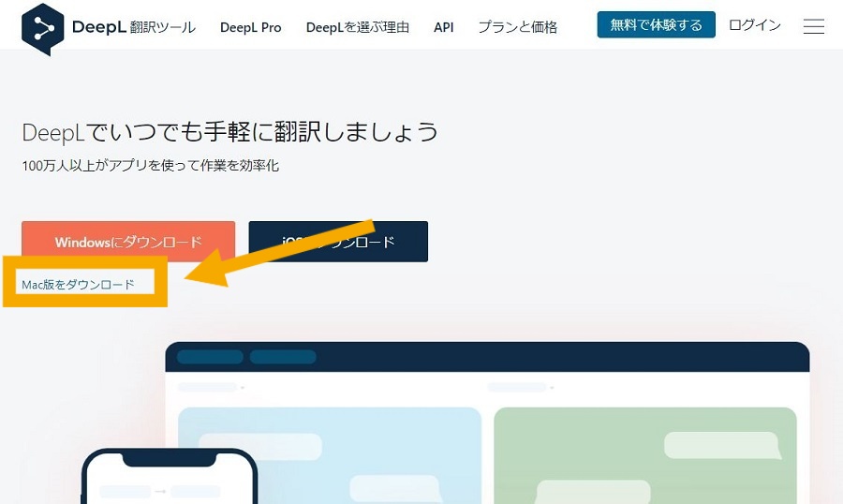Open DeepLを選ぶ理由 navigation item
Image resolution: width=843 pixels, height=504 pixels.
click(358, 27)
